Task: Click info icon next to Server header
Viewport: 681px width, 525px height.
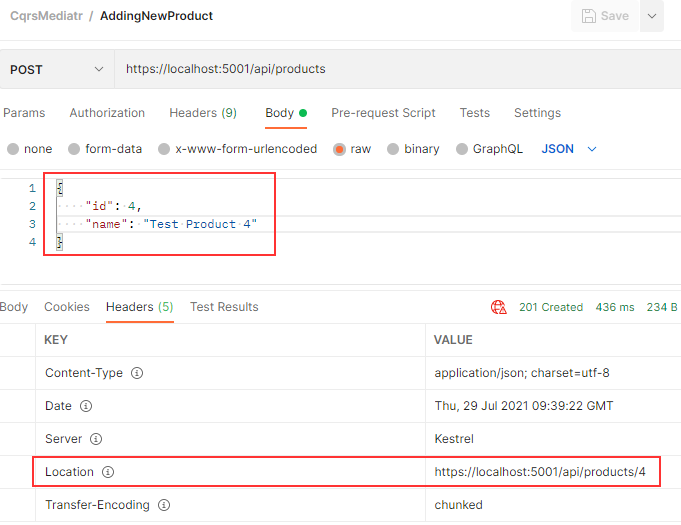Action: 95,439
